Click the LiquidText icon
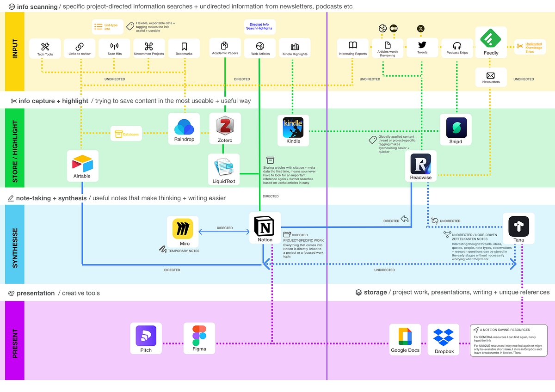Screen dimensions: 555x392 (224, 167)
